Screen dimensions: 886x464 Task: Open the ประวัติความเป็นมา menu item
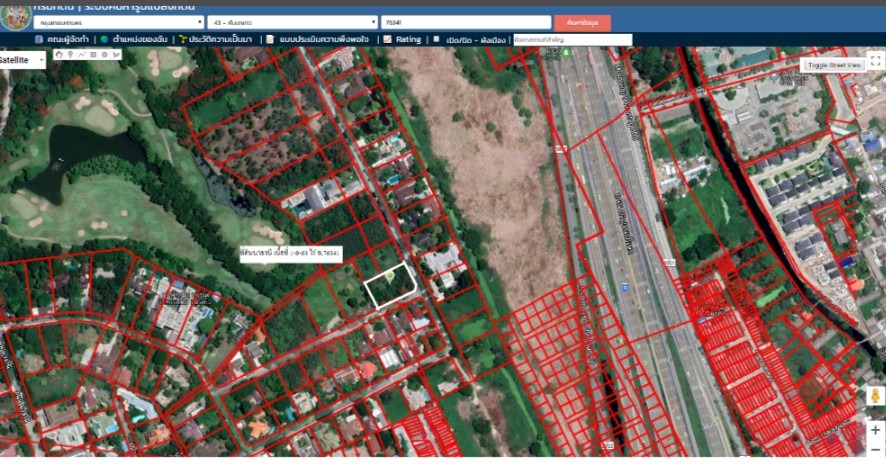[215, 40]
